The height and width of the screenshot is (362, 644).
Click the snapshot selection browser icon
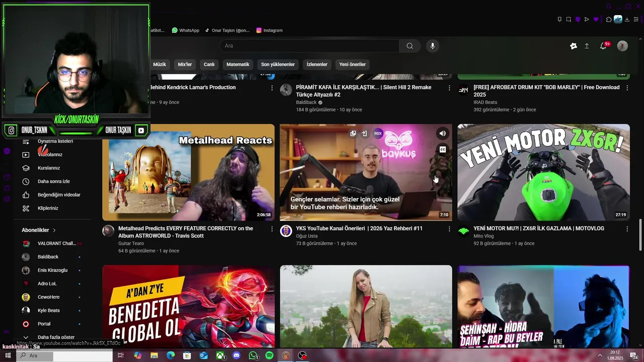click(x=569, y=19)
